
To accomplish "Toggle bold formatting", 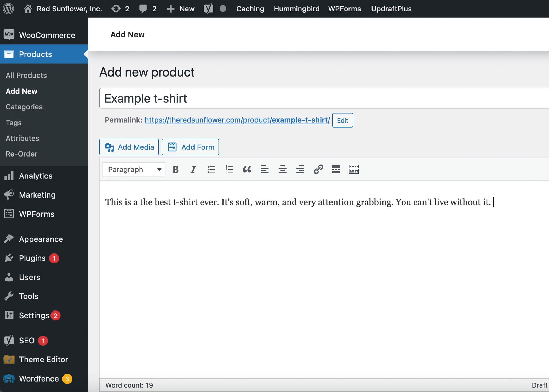I will pyautogui.click(x=176, y=169).
